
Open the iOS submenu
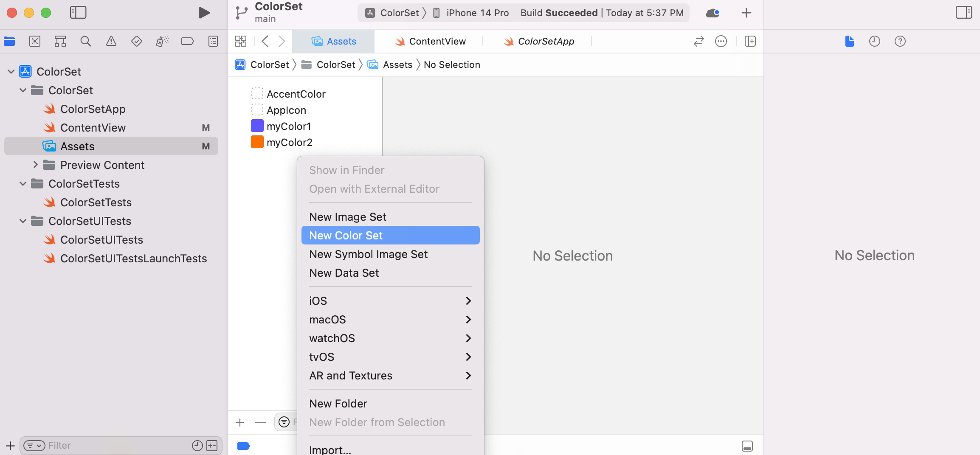pyautogui.click(x=390, y=301)
